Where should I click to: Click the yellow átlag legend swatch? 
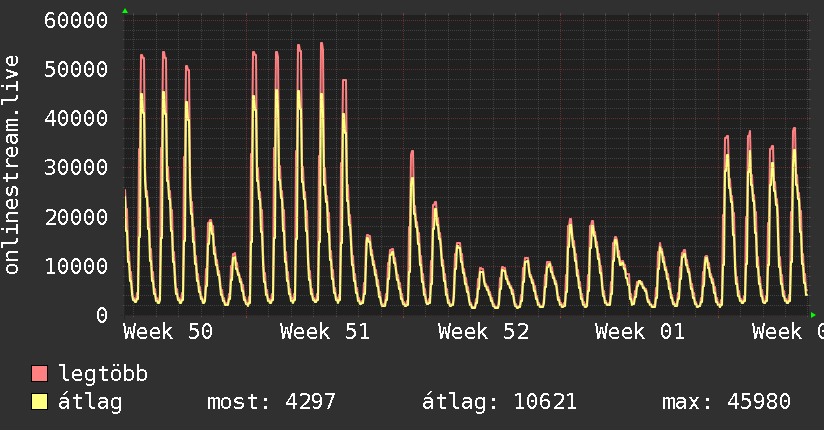(x=39, y=402)
